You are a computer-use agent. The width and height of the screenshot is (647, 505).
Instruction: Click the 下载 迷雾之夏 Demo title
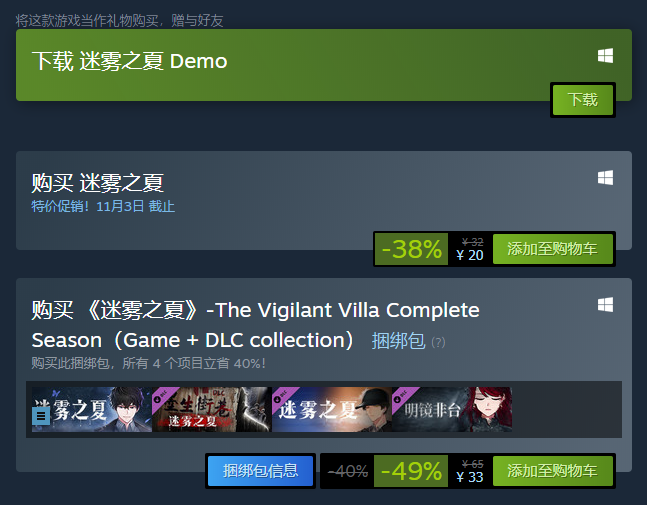pyautogui.click(x=130, y=61)
